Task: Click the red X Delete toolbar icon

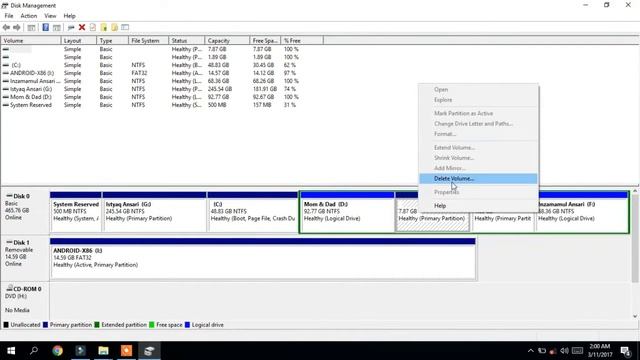Action: (x=82, y=27)
